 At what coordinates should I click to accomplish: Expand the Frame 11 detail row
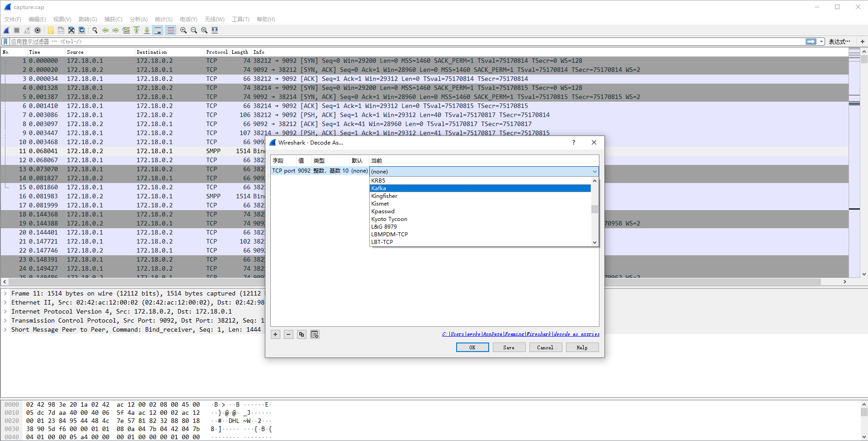pyautogui.click(x=5, y=294)
